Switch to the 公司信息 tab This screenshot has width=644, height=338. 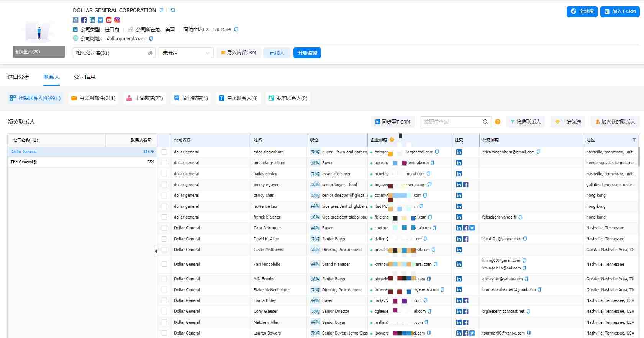tap(85, 77)
